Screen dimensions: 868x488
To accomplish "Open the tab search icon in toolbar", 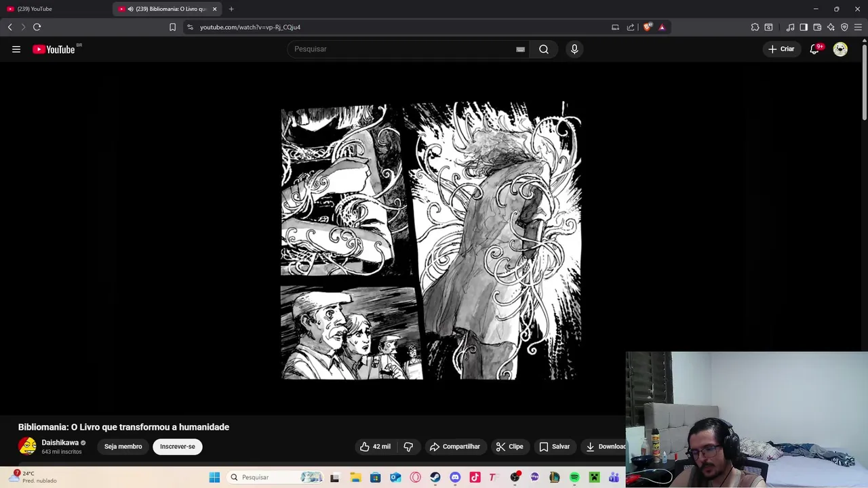I will point(768,27).
